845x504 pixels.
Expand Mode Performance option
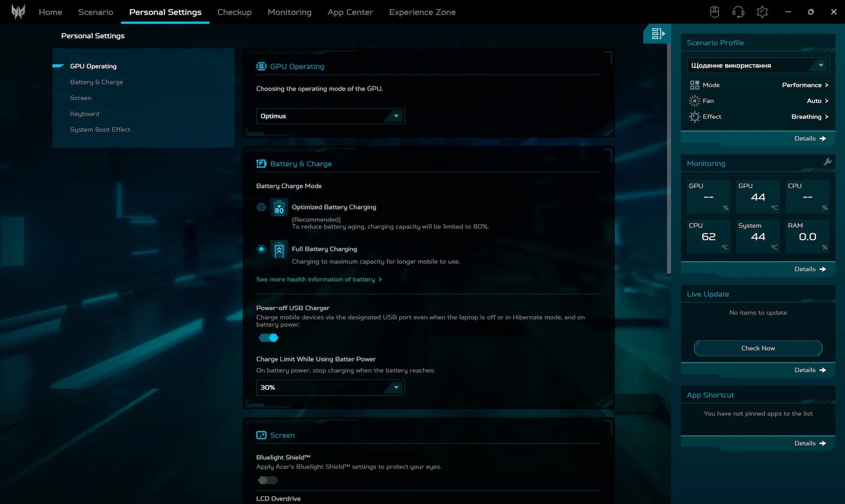tap(805, 85)
